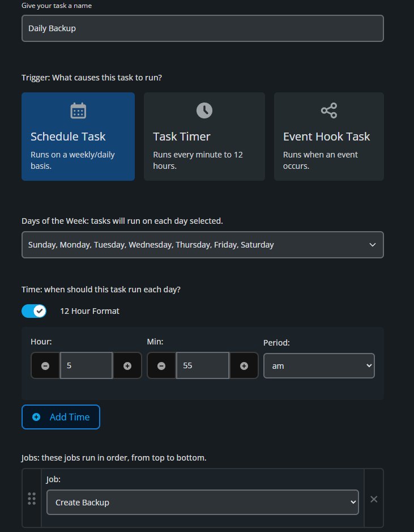Click the Min input field showing 55
The image size is (414, 532).
click(202, 365)
